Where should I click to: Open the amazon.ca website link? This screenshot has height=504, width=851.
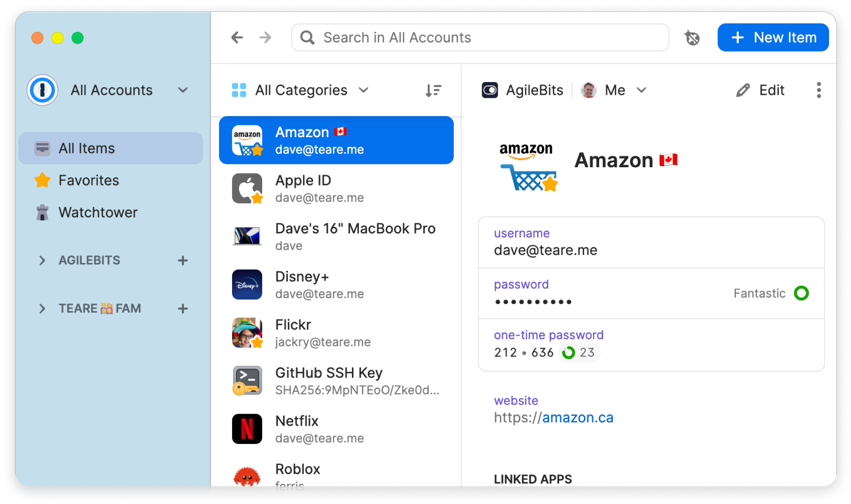click(x=577, y=417)
